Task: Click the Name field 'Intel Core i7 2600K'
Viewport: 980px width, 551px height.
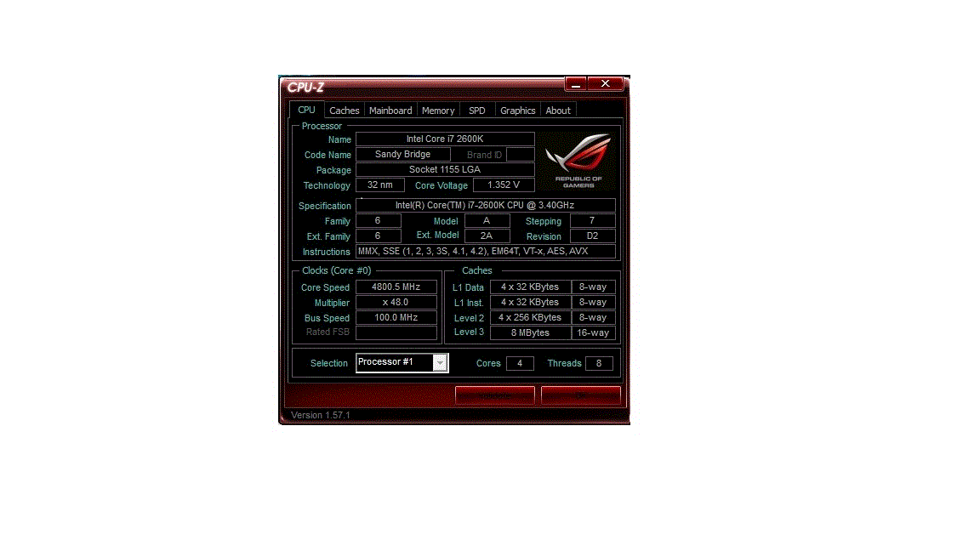Action: pyautogui.click(x=445, y=139)
